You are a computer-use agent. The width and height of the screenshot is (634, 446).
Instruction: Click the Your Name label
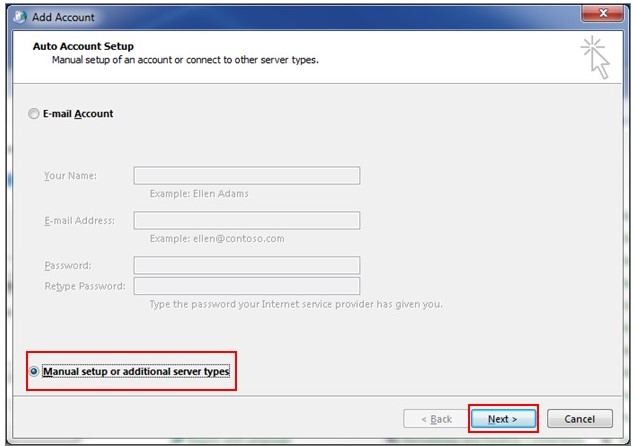[x=70, y=176]
